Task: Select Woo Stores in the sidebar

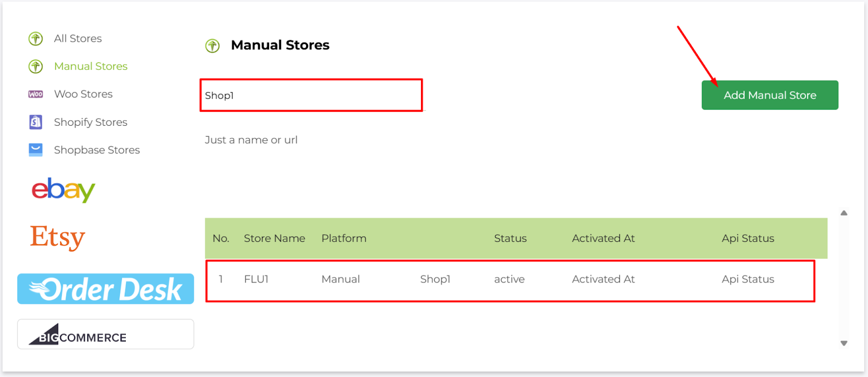Action: 83,94
